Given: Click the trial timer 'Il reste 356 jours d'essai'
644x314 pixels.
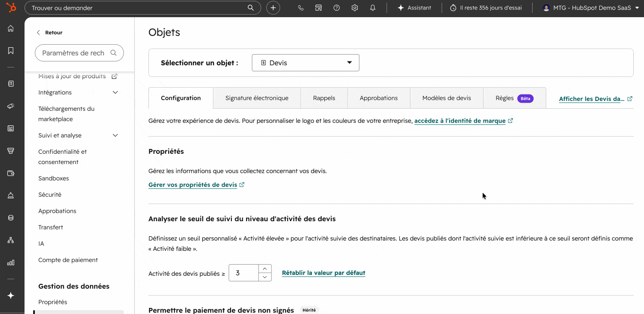Looking at the screenshot, I should coord(487,8).
